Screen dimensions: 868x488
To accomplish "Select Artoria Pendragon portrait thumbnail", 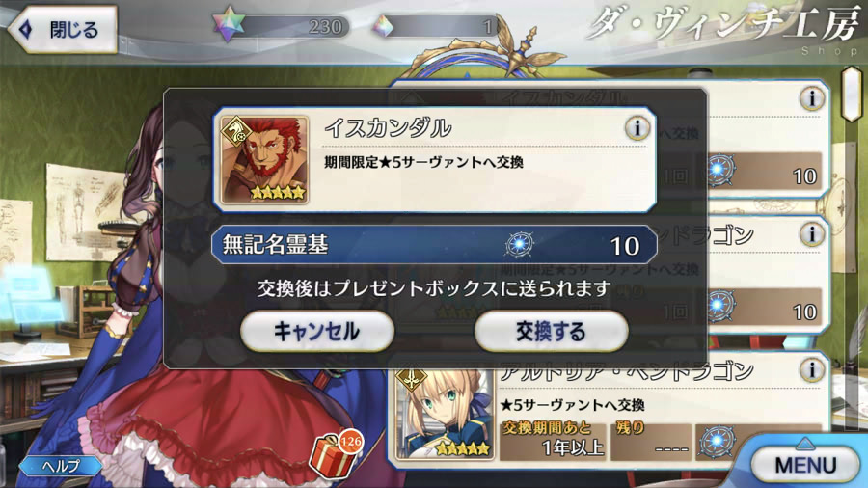I will coord(444,413).
